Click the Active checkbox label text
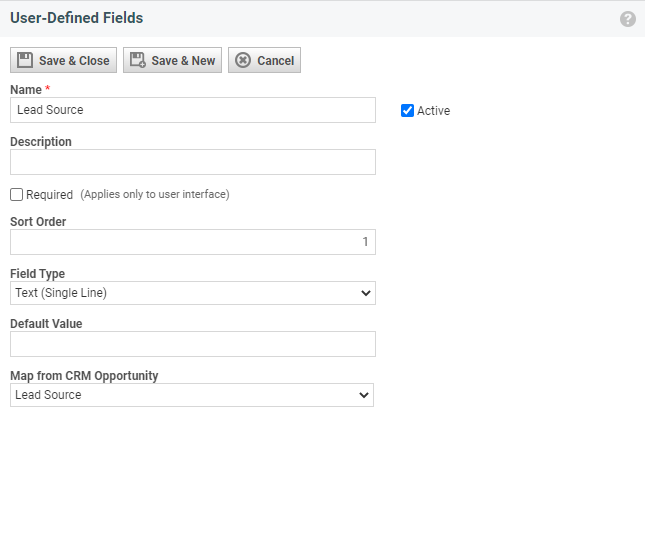645x556 pixels. pyautogui.click(x=433, y=111)
